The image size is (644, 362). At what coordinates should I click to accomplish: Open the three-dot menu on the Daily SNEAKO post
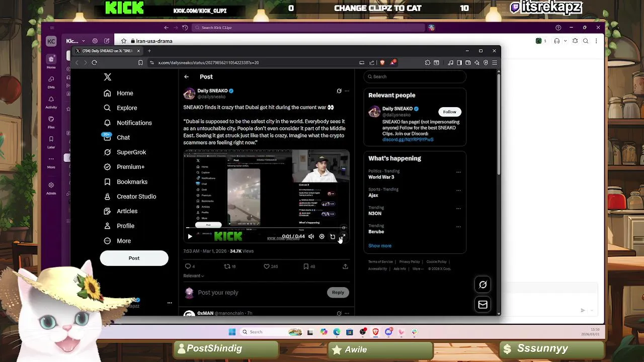point(347,91)
